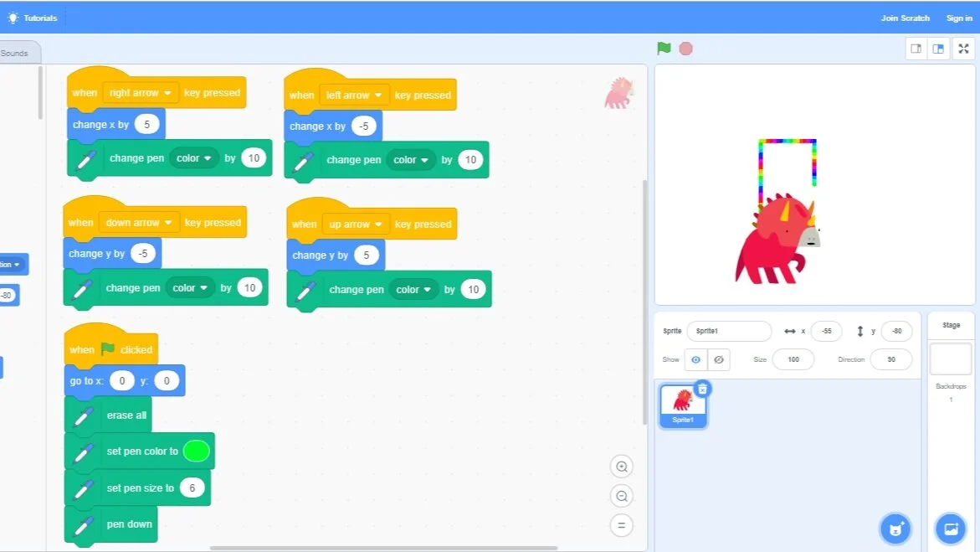Hide the sprite using the crossed-eye icon

(x=719, y=359)
